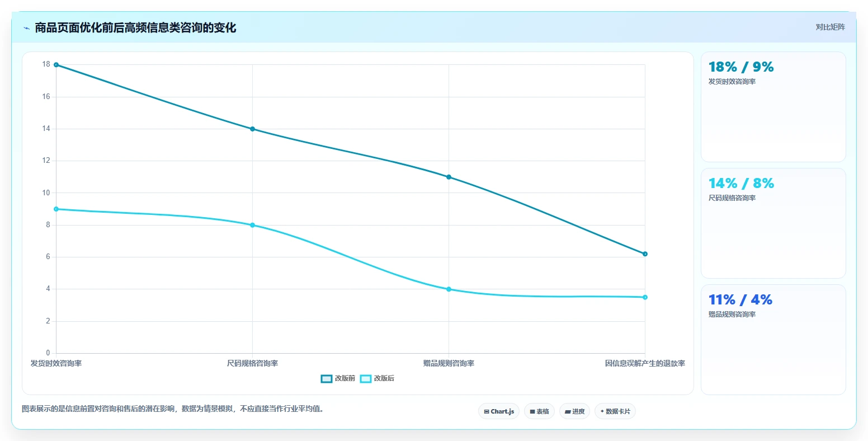Click 改版前 data point at 发货时效咨询率 (18)
The width and height of the screenshot is (868, 441).
(56, 65)
